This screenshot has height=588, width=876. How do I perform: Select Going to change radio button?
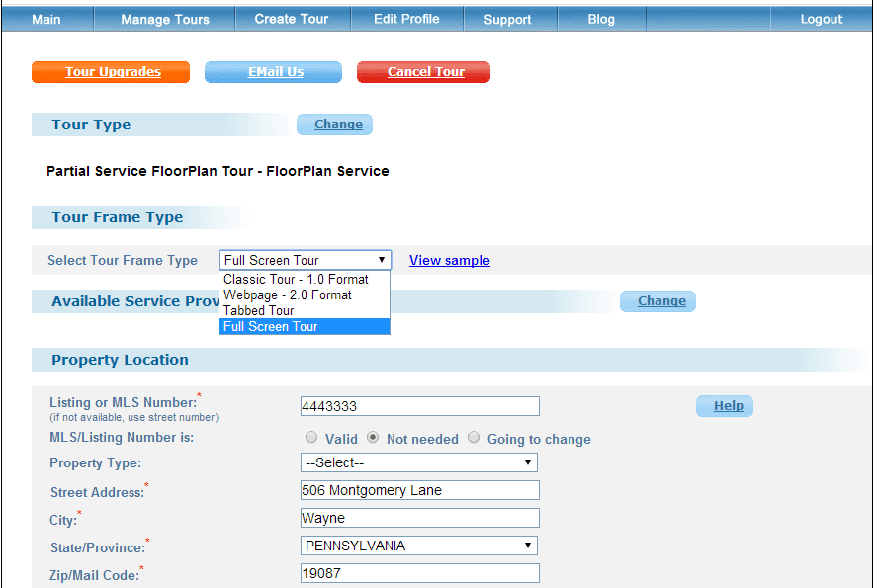(x=475, y=438)
